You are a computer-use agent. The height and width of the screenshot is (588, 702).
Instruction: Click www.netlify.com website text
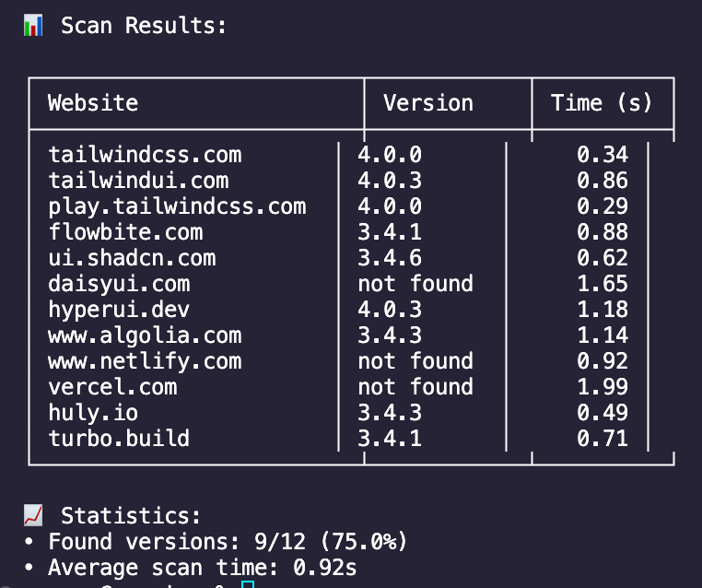(145, 362)
